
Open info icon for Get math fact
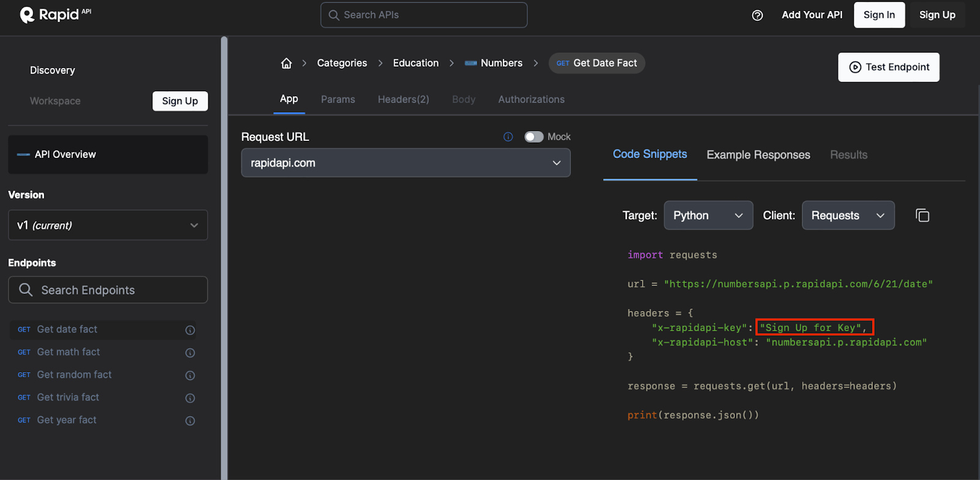190,353
